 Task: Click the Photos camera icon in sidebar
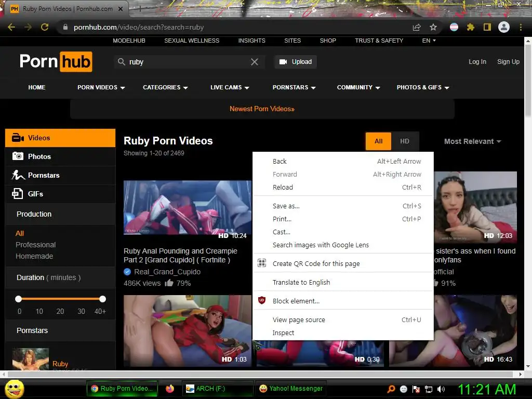click(18, 156)
